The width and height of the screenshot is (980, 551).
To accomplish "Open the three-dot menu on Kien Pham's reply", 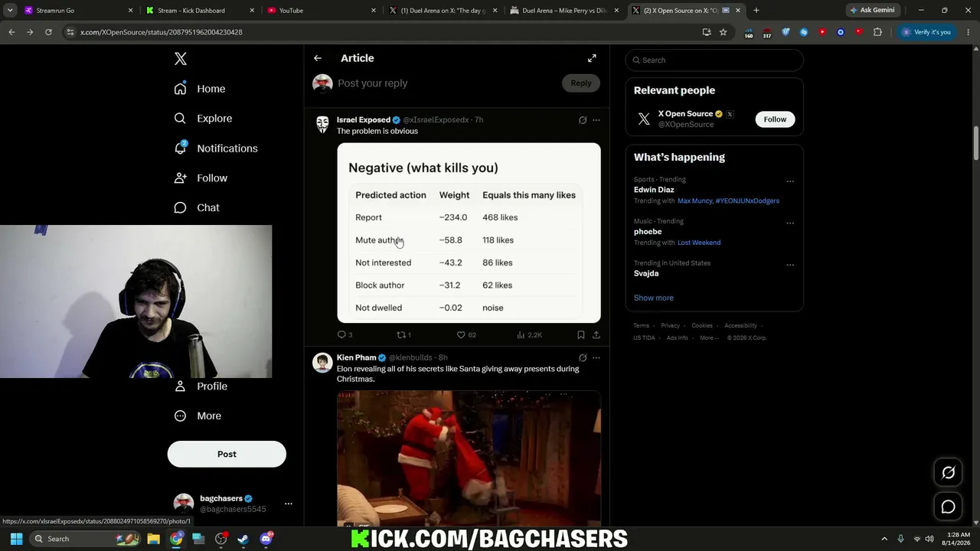I will click(x=596, y=357).
